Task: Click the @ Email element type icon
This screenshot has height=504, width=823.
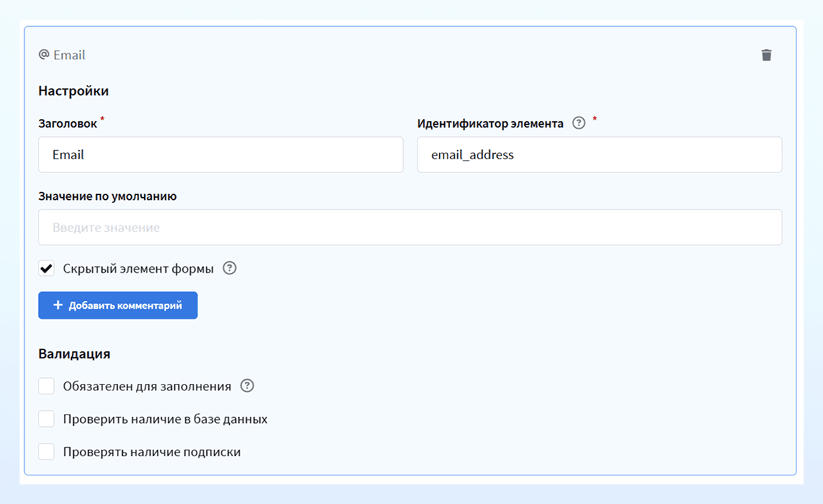Action: (44, 55)
